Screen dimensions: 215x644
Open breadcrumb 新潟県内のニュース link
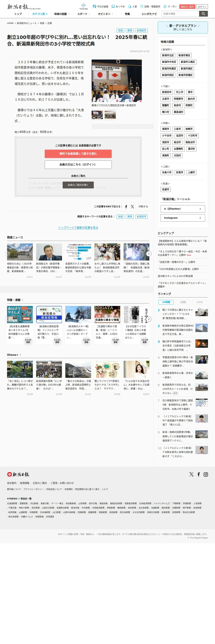pos(26,23)
